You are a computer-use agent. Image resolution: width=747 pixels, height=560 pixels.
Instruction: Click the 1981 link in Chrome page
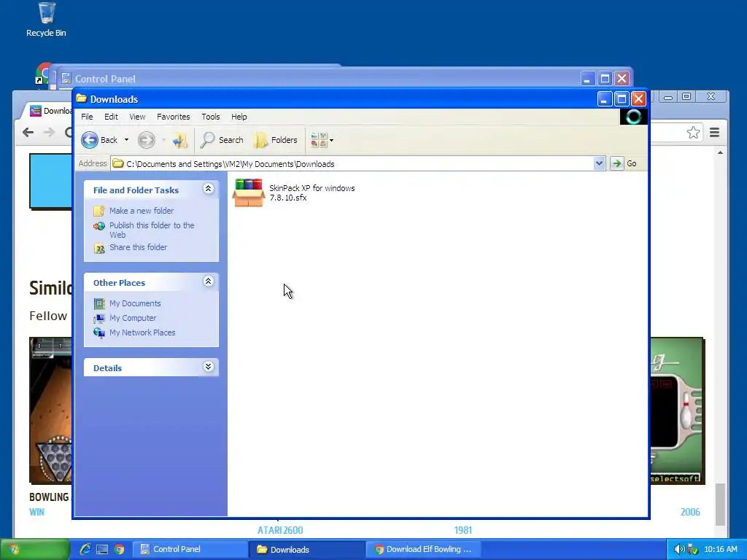click(463, 530)
